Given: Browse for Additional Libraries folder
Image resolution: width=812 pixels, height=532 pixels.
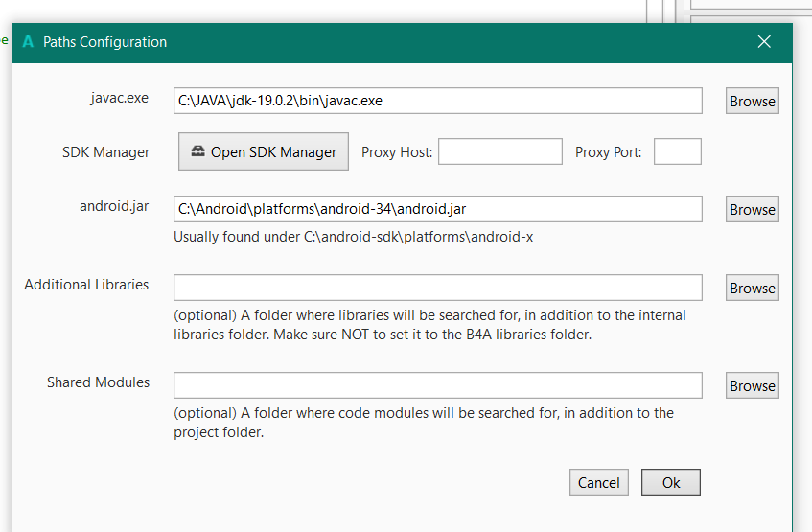Looking at the screenshot, I should click(752, 288).
